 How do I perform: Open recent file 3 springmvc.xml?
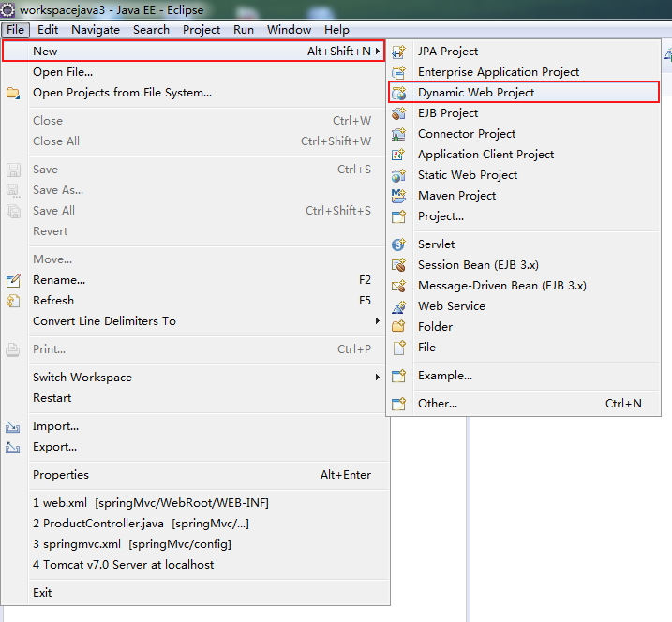(196, 544)
